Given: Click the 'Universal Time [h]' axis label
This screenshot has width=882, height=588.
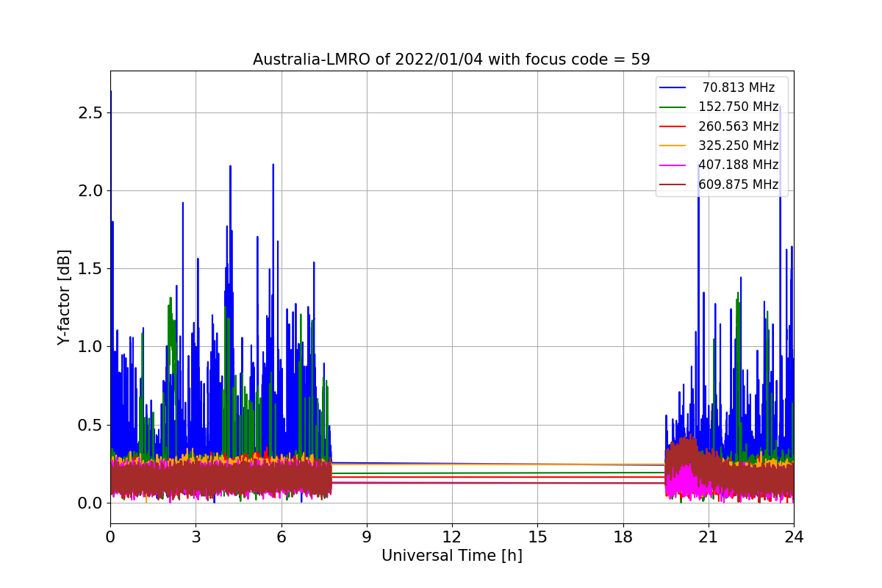Looking at the screenshot, I should (452, 556).
